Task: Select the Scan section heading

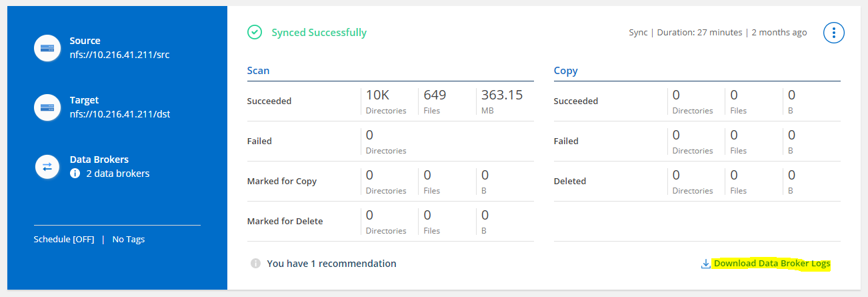Action: point(258,70)
